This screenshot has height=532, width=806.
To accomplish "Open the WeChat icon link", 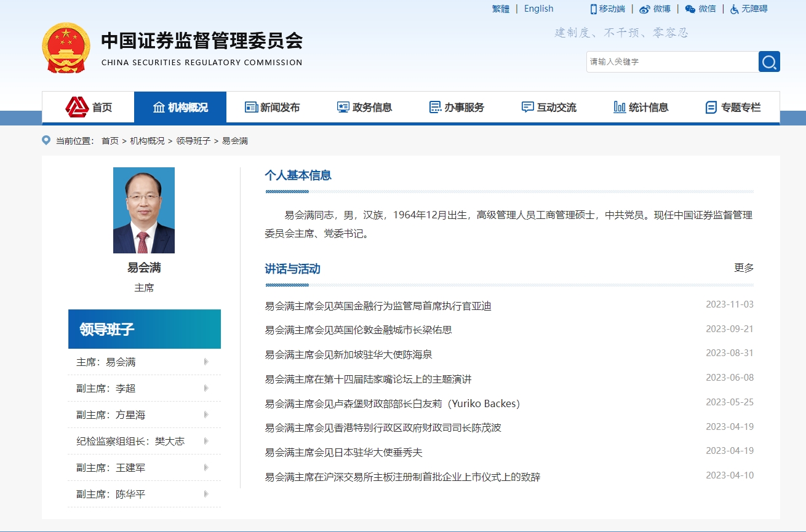I will coord(690,9).
